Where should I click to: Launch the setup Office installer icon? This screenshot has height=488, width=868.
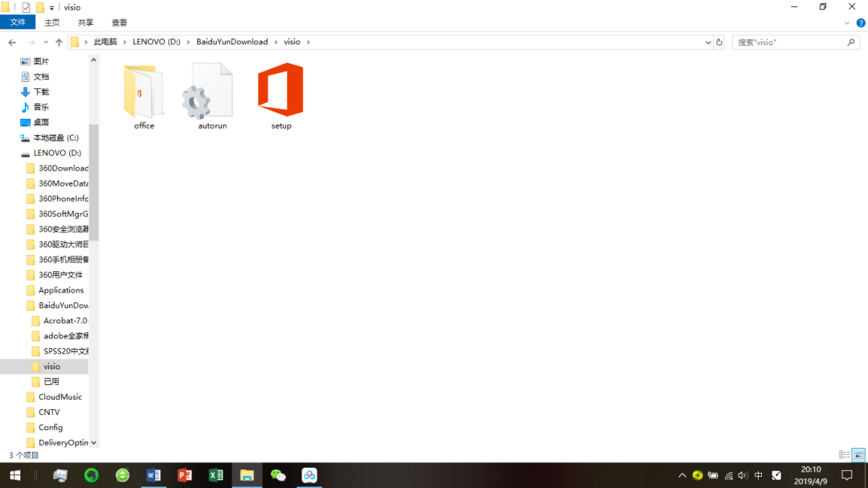click(280, 89)
